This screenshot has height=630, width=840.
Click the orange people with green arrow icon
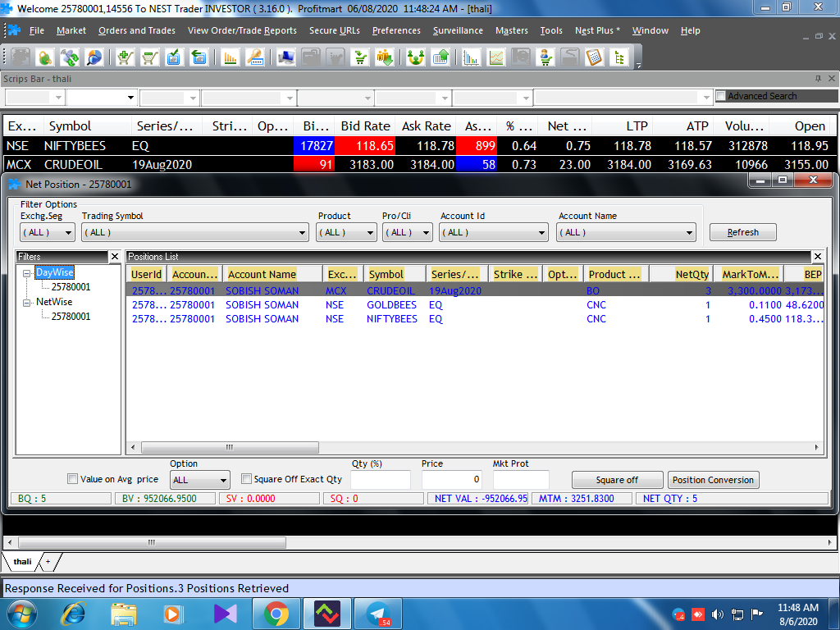point(386,57)
